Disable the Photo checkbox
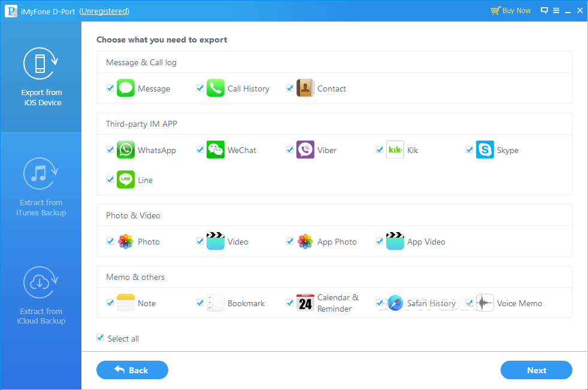588x390 pixels. click(x=110, y=241)
